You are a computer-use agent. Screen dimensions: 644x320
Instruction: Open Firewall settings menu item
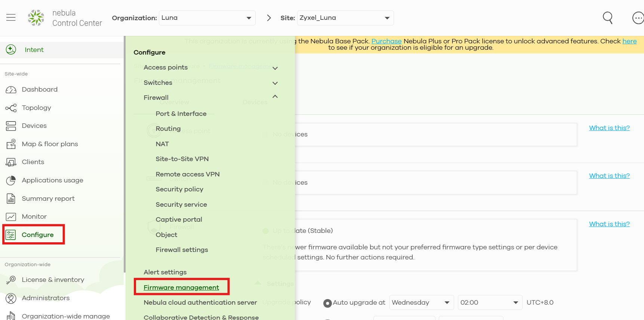coord(182,250)
